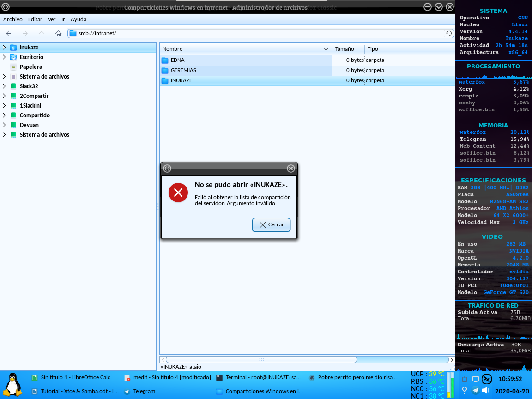Open the window menu icon of error dialog
This screenshot has width=532, height=399.
pyautogui.click(x=167, y=168)
